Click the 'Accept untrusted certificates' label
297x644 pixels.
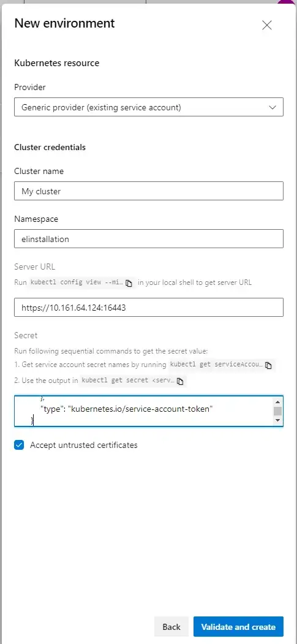[84, 445]
